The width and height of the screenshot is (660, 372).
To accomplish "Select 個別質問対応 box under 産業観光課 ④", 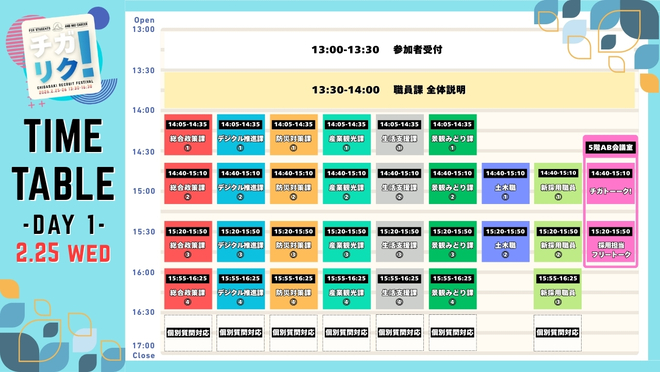I will pyautogui.click(x=347, y=333).
